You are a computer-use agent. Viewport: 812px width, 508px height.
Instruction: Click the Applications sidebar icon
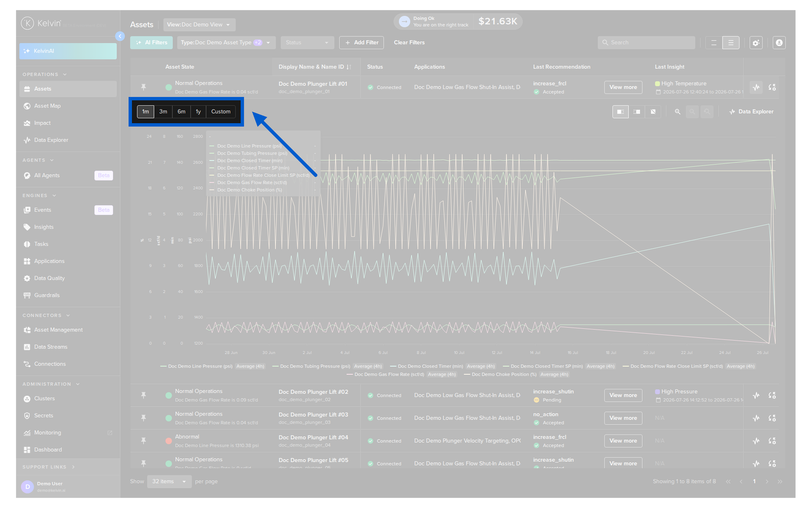tap(27, 261)
